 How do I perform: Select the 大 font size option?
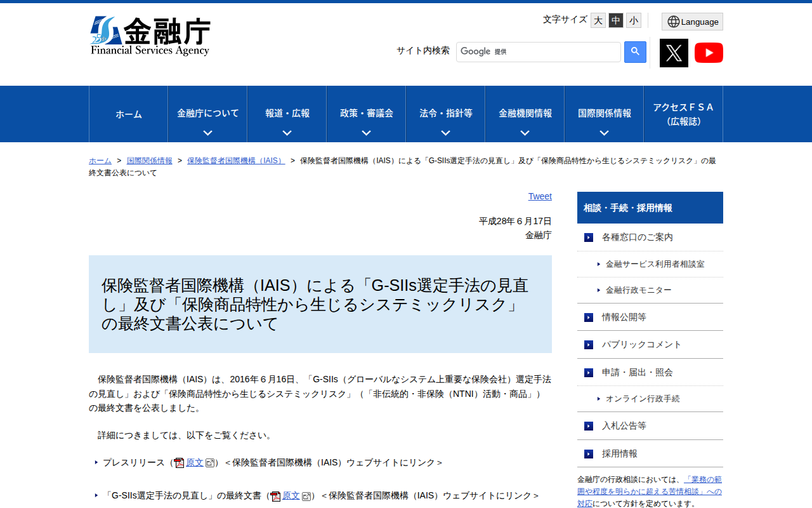[598, 20]
